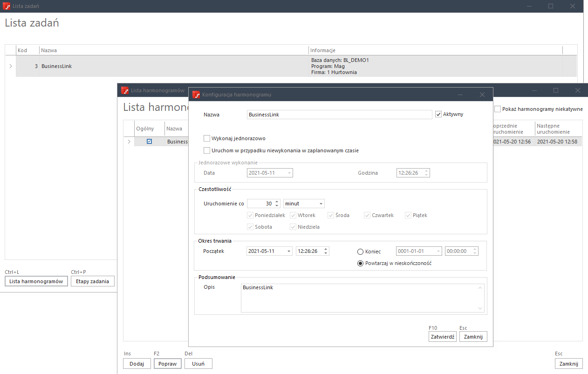Click the Ogólny column header
Viewport: 588px width, 374px height.
click(150, 129)
